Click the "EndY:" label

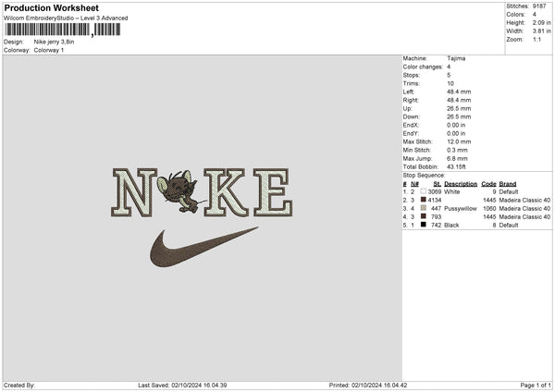(x=411, y=133)
